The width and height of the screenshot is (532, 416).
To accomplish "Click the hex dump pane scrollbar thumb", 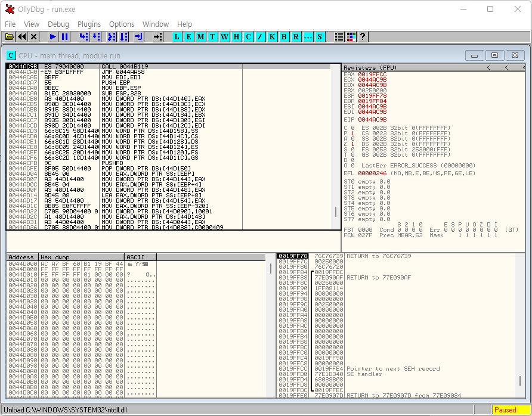I will coord(270,269).
